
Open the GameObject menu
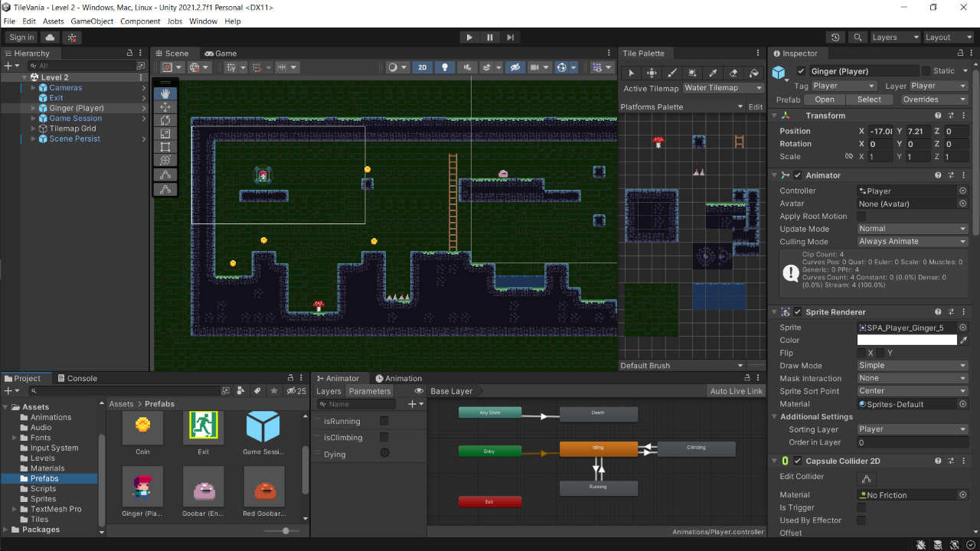(x=92, y=21)
